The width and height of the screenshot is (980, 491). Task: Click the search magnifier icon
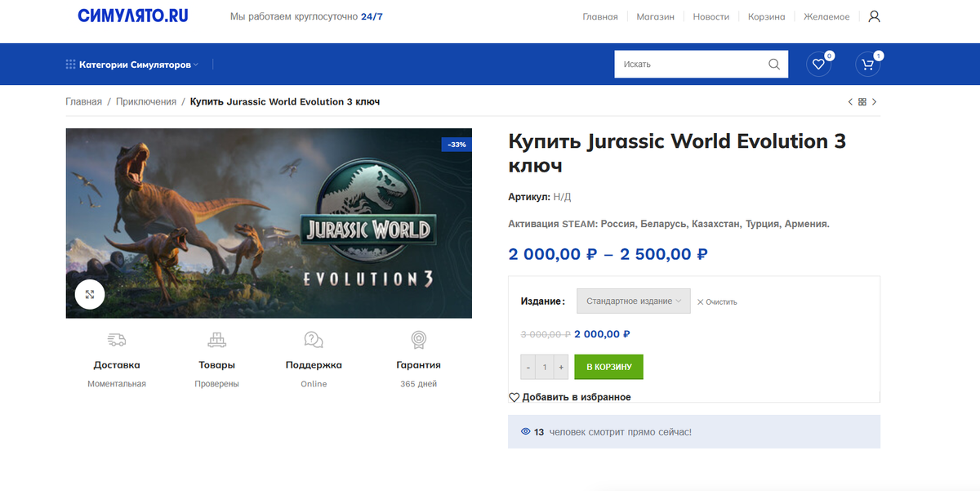774,65
